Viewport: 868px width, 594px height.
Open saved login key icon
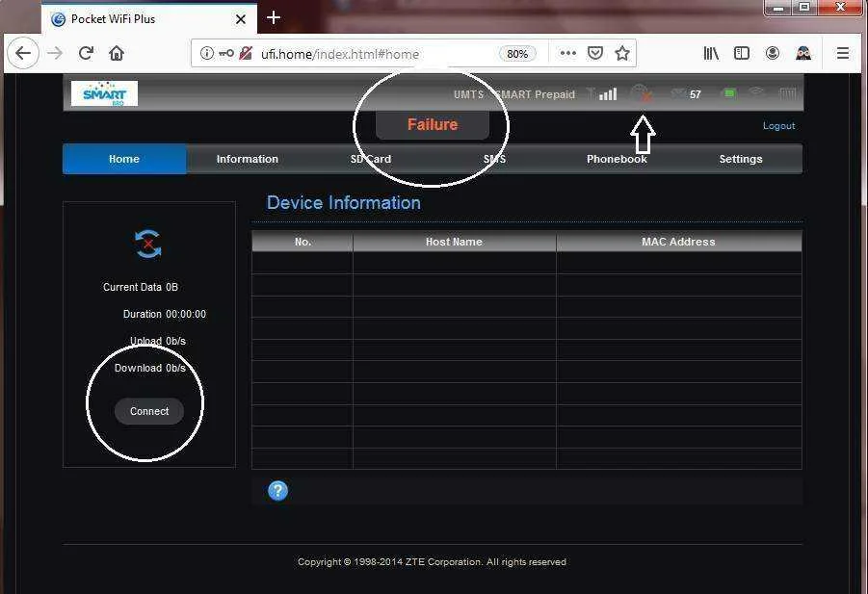pos(225,53)
